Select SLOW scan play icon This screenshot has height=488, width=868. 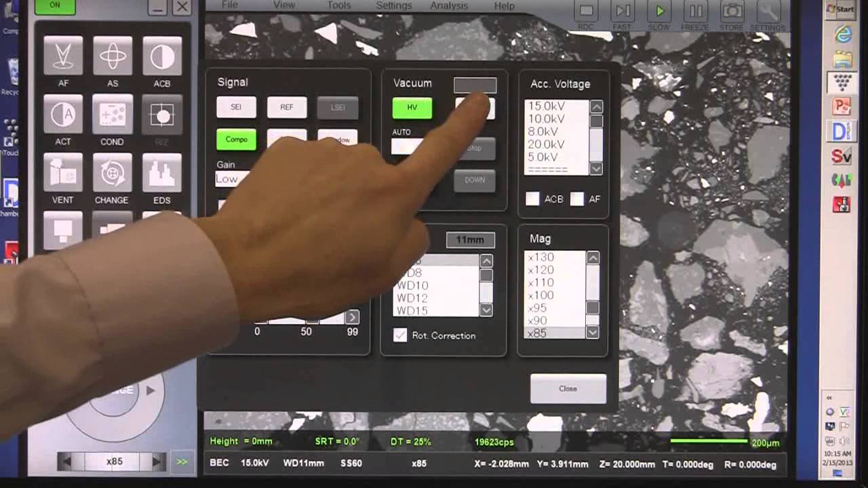tap(659, 11)
